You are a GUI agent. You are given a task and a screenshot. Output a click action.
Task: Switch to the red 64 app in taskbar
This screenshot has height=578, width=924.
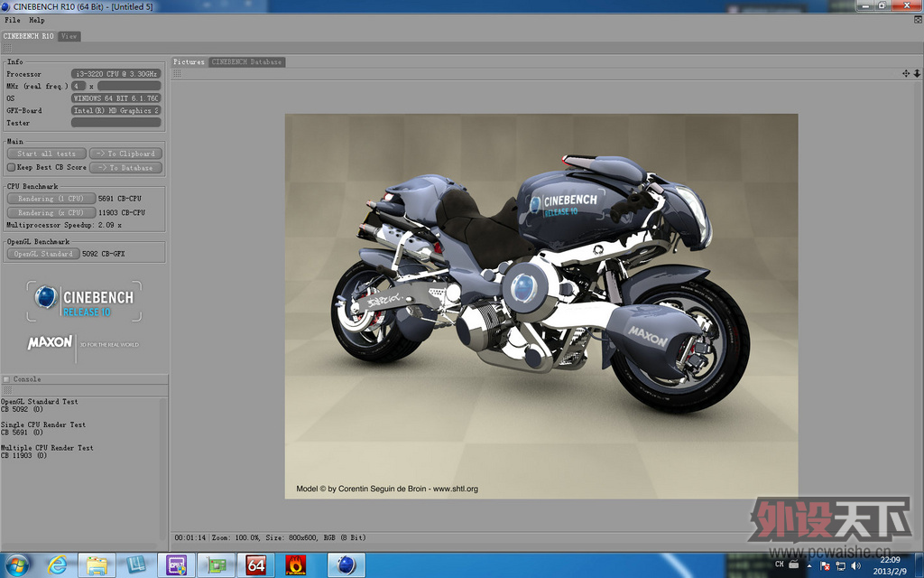tap(255, 565)
